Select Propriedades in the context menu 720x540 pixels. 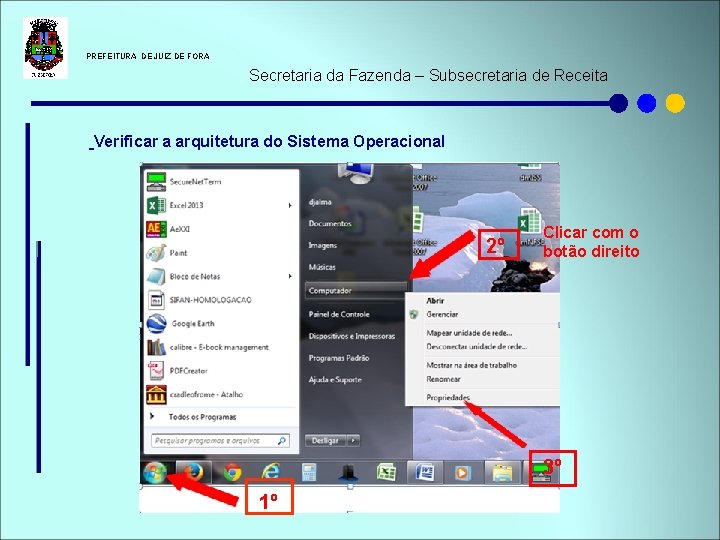[448, 398]
